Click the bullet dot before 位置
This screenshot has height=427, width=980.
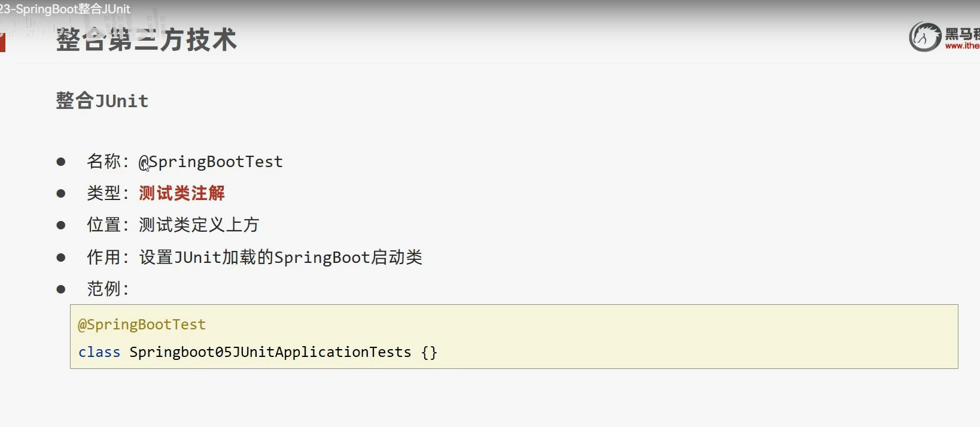point(61,225)
